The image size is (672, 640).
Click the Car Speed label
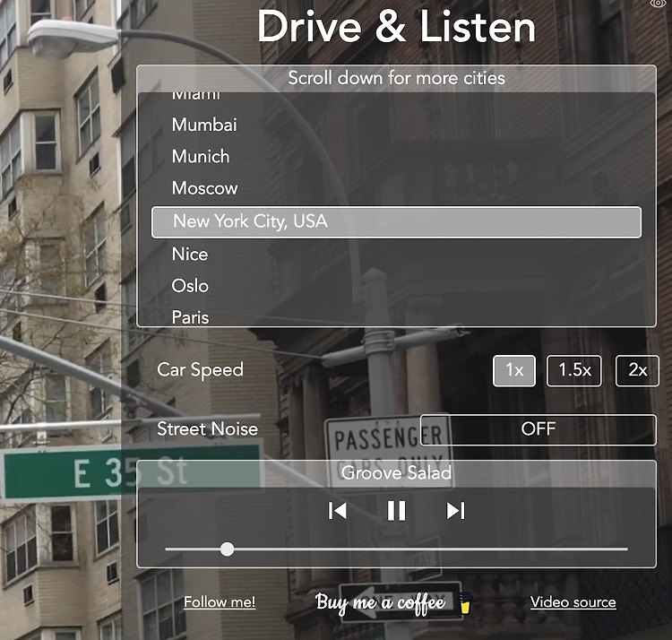[x=200, y=370]
